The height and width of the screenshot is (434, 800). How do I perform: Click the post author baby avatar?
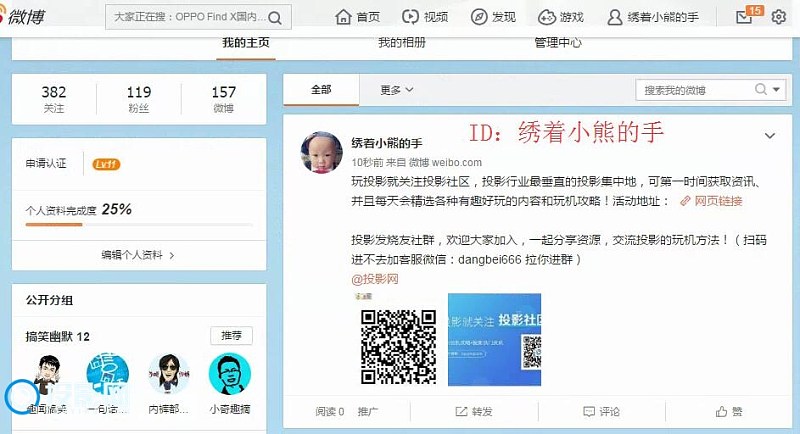point(321,152)
